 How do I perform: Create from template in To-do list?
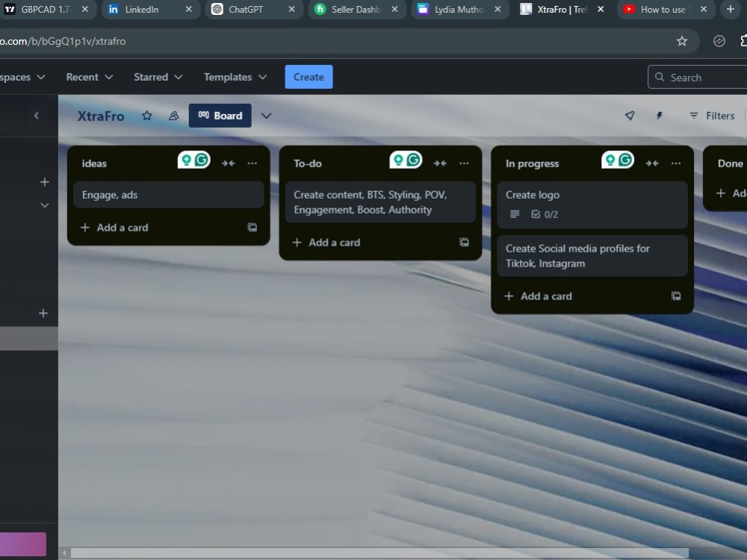[x=464, y=243]
